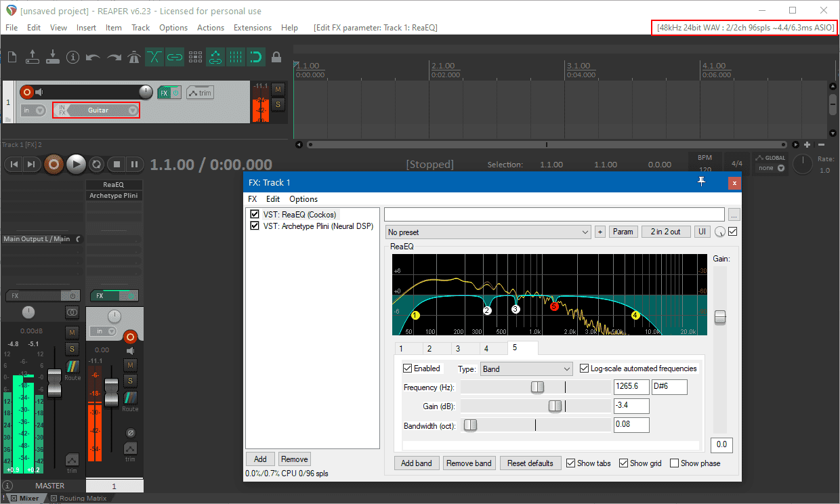Click the Remove band button

[469, 463]
